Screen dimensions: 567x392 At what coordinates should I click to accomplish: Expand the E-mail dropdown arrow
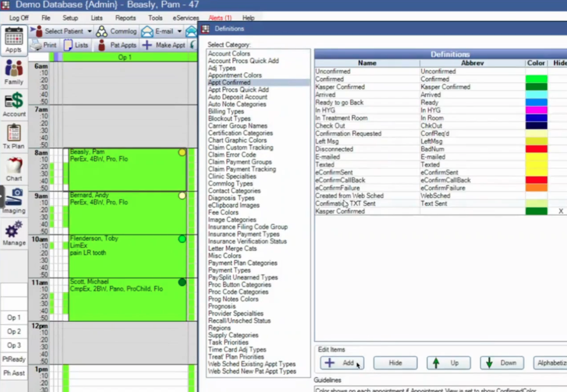point(179,32)
